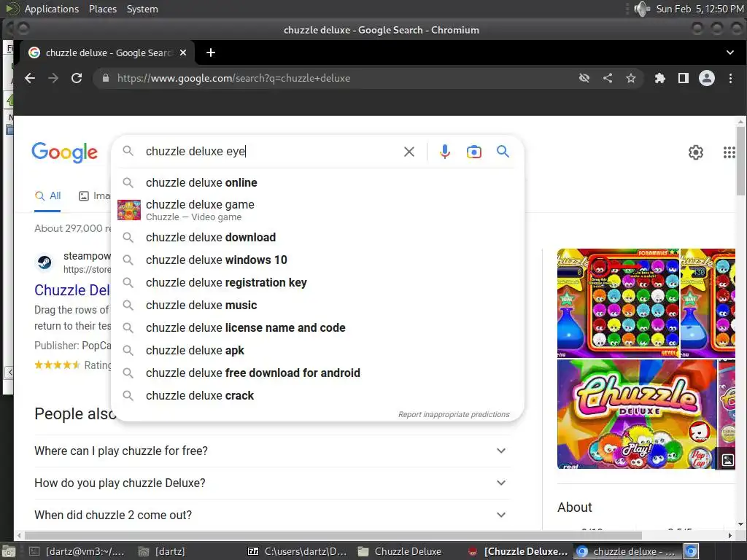Screen dimensions: 747x560
Task: Click the Google logo
Action: pos(64,152)
